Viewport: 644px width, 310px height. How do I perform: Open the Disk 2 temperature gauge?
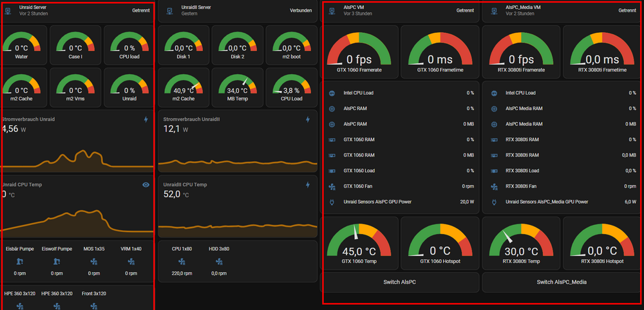tap(238, 45)
